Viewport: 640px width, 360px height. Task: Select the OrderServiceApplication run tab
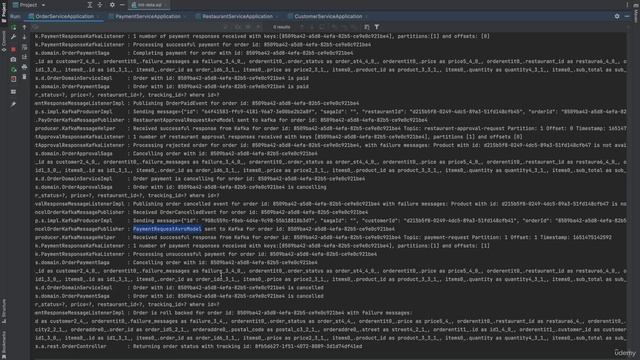[64, 16]
